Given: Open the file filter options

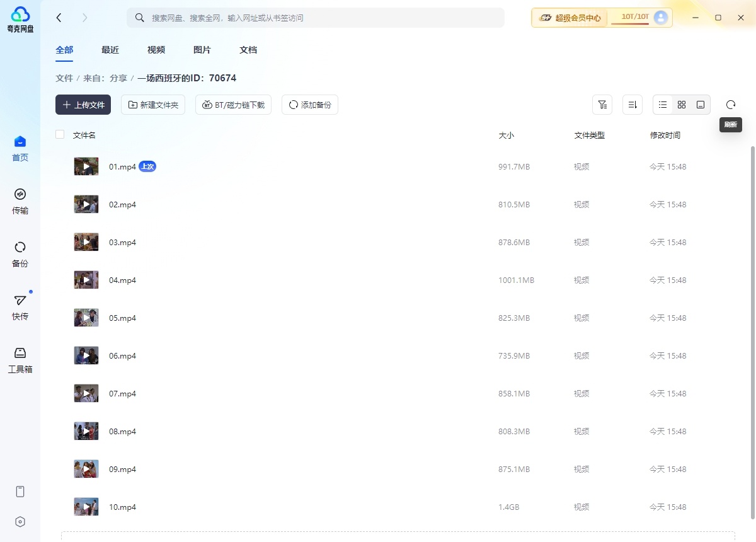Looking at the screenshot, I should click(x=602, y=105).
